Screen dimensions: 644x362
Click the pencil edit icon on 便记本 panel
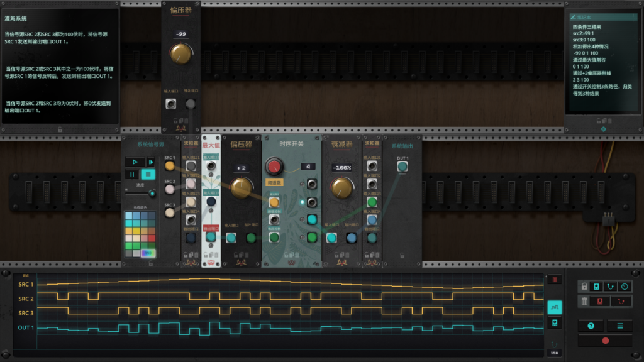[574, 17]
